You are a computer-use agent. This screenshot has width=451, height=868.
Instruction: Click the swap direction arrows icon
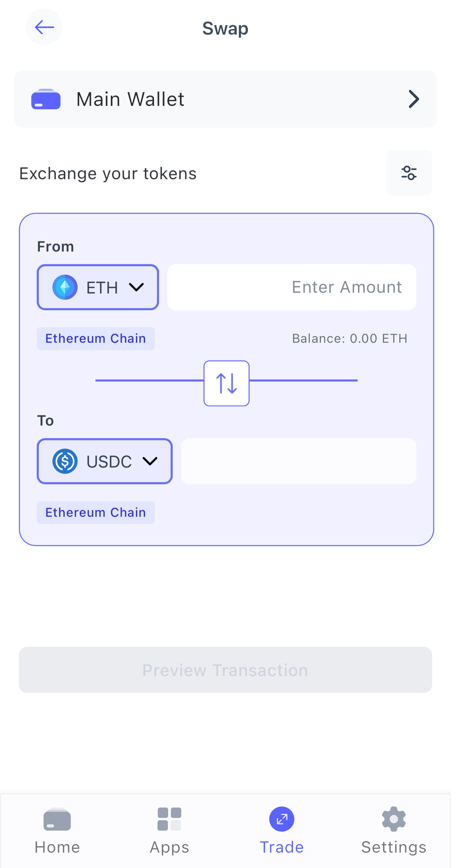coord(226,383)
